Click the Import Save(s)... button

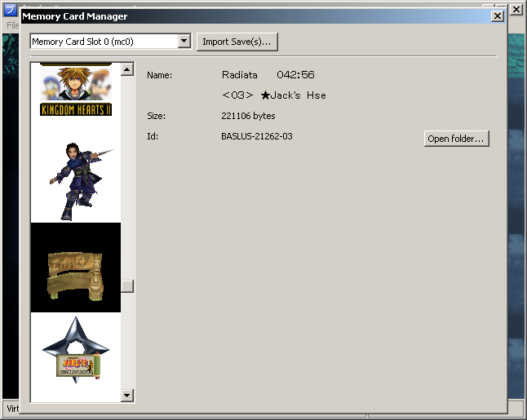coord(238,42)
